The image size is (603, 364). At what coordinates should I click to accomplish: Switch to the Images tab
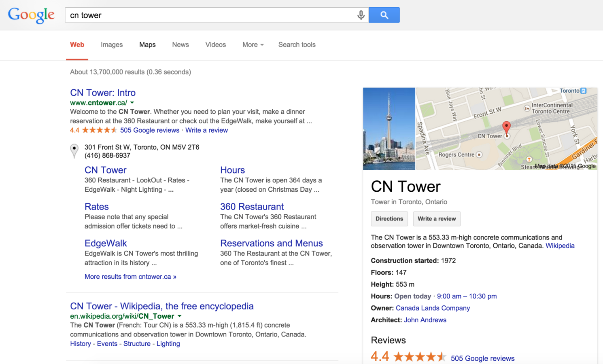click(112, 44)
